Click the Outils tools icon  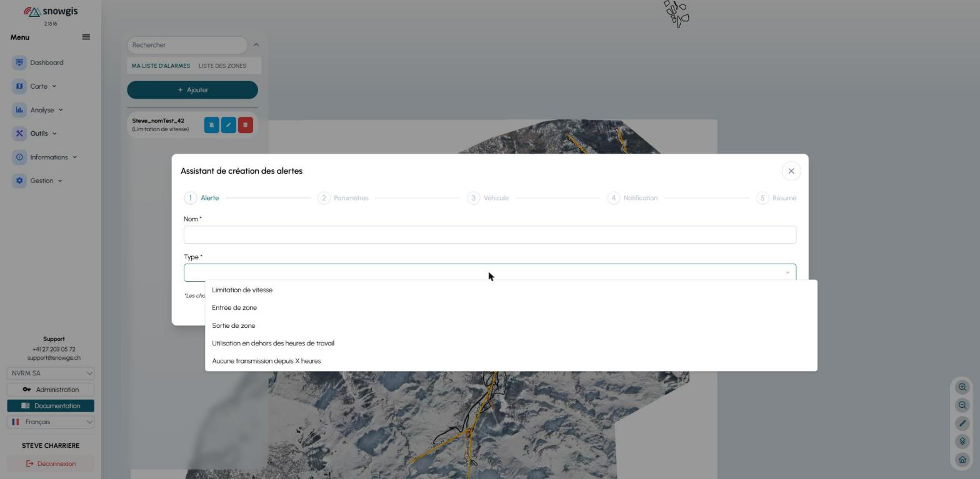(19, 134)
